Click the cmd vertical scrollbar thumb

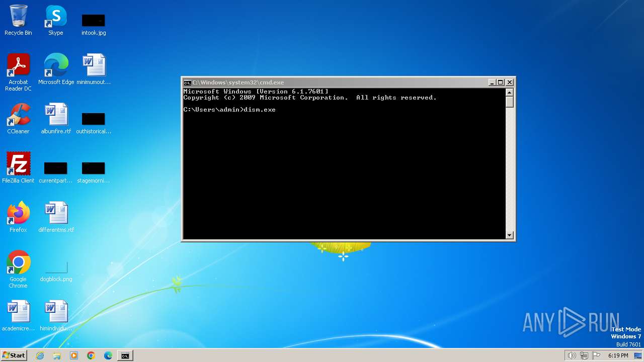click(509, 102)
